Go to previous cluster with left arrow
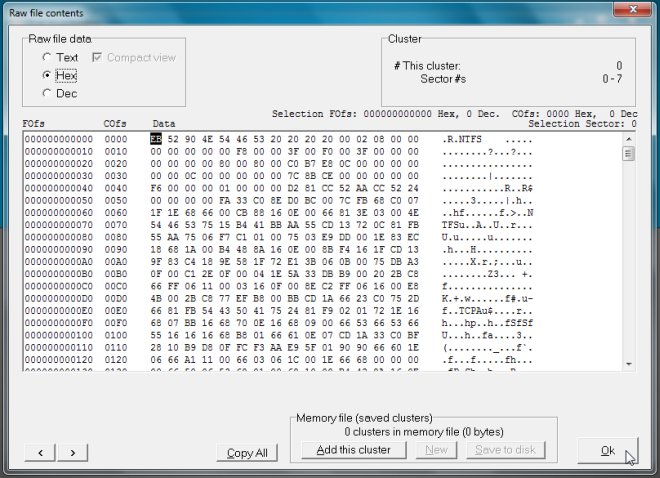 [x=40, y=453]
